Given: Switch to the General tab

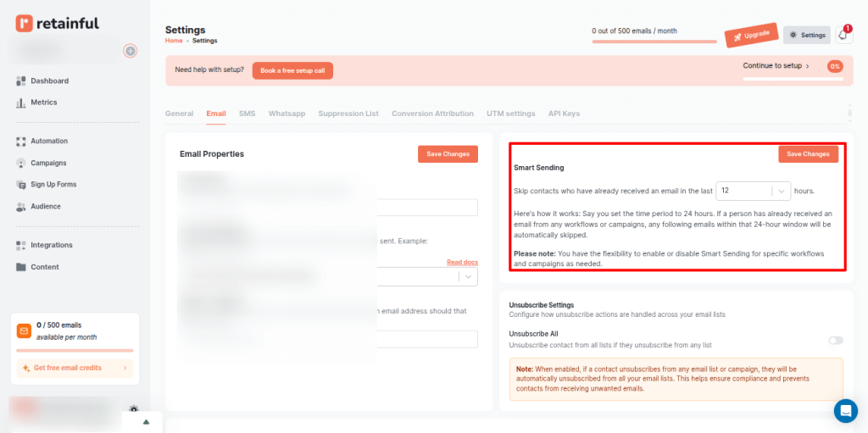Looking at the screenshot, I should tap(180, 114).
